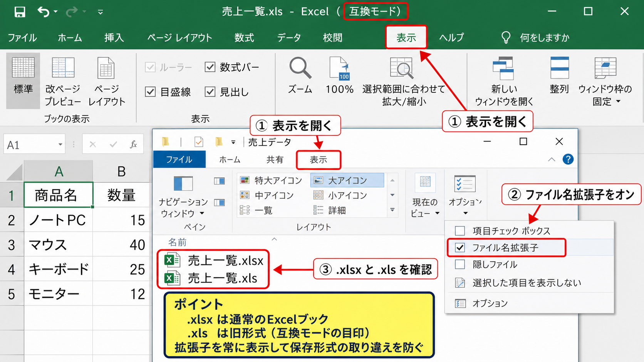
Task: Click the insert function fx icon
Action: point(133,145)
